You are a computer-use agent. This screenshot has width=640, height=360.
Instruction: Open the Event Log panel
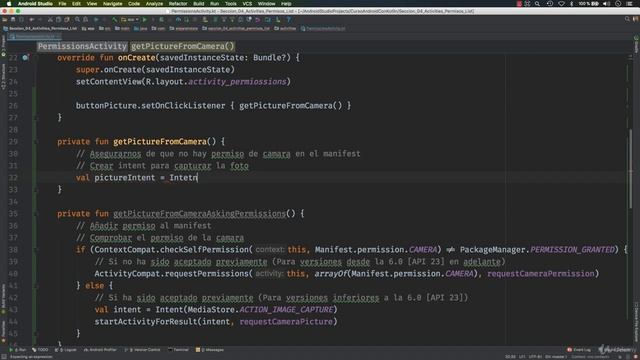[x=579, y=350]
